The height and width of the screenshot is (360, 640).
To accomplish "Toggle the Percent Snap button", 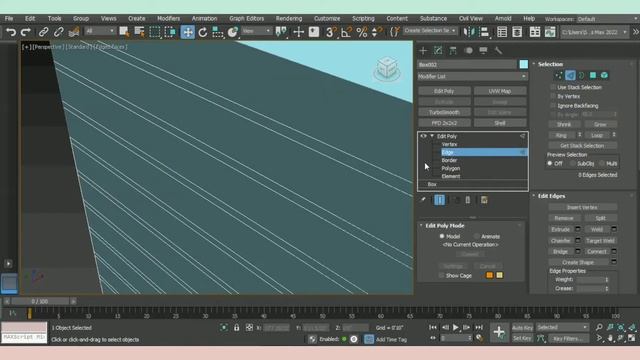I will coord(362,32).
